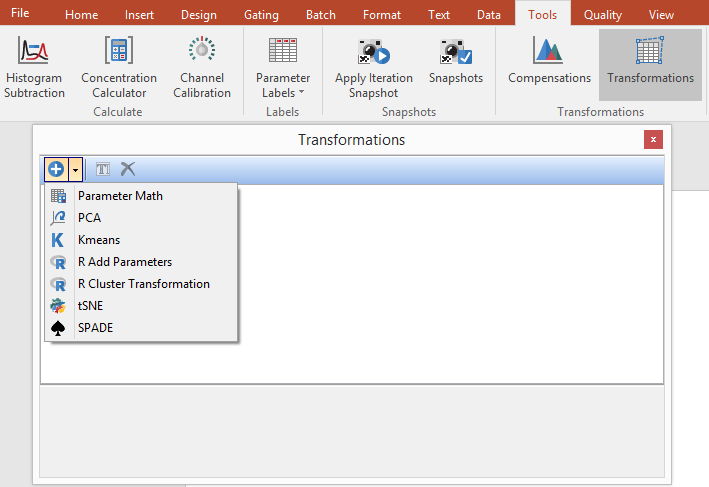Click the rename transformation toolbar icon
Image resolution: width=709 pixels, height=487 pixels.
[103, 169]
